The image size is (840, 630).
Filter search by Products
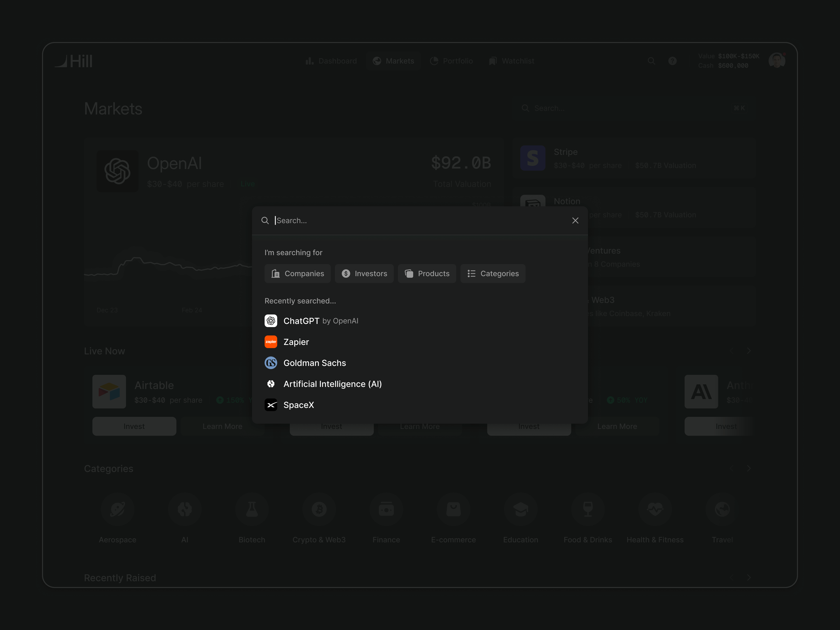point(427,274)
